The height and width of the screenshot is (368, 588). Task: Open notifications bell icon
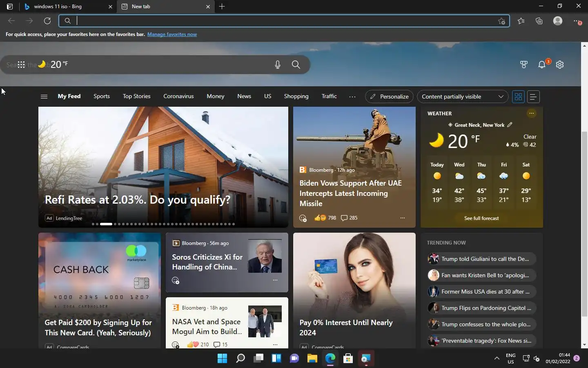542,65
